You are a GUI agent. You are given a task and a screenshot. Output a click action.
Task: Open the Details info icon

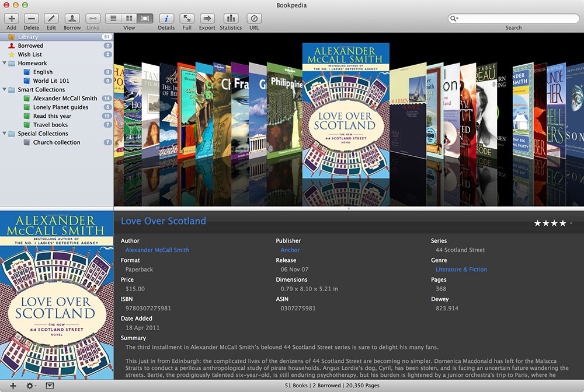coord(166,18)
